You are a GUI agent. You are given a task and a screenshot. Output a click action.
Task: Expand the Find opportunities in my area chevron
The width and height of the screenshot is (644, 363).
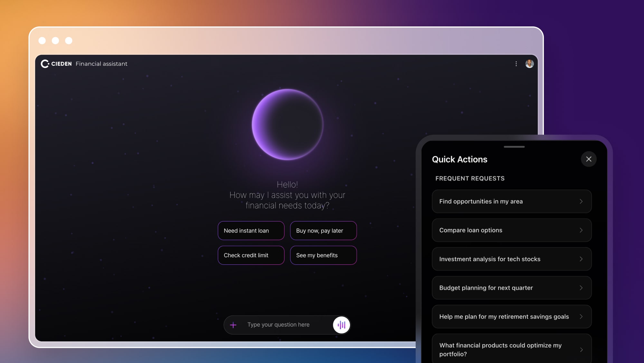click(581, 201)
